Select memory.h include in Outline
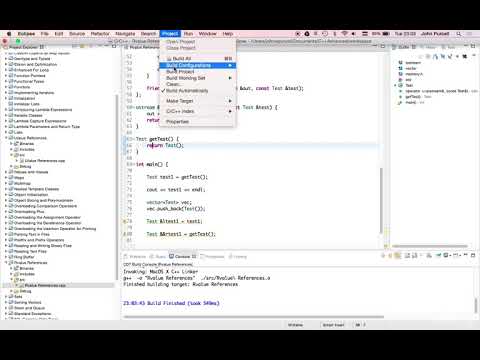This screenshot has height=360, width=480. click(414, 74)
